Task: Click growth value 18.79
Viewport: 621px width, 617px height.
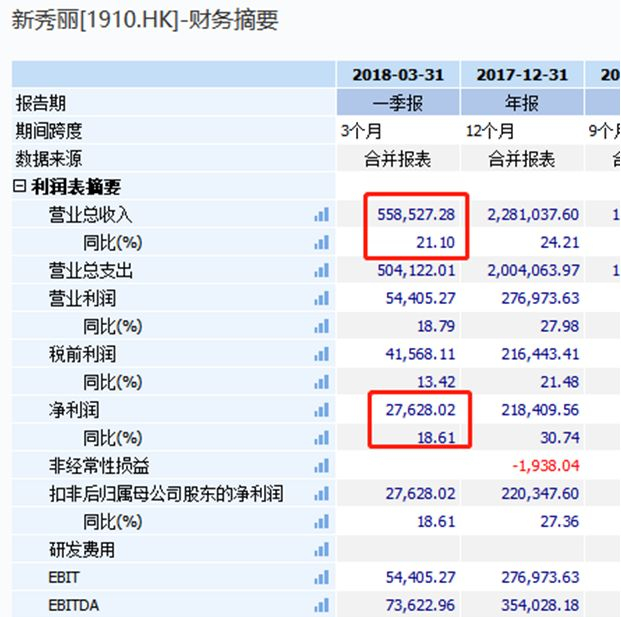Action: pos(436,326)
